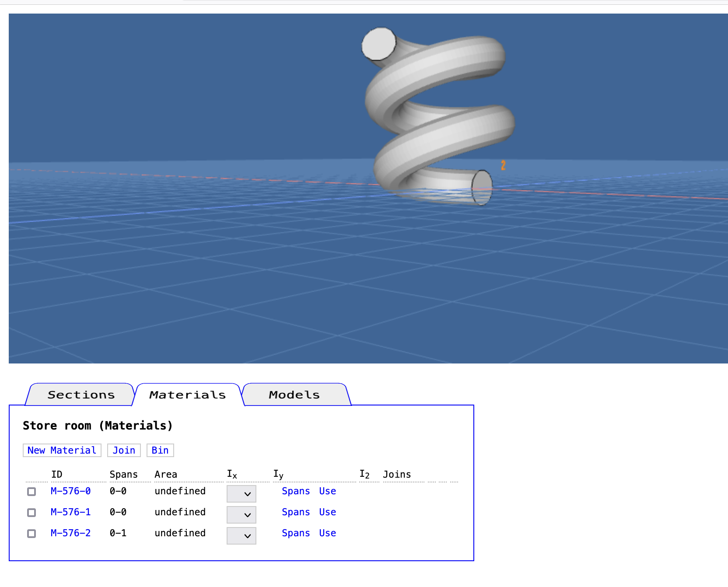Open the M-576-0 material link
The height and width of the screenshot is (587, 728).
70,491
